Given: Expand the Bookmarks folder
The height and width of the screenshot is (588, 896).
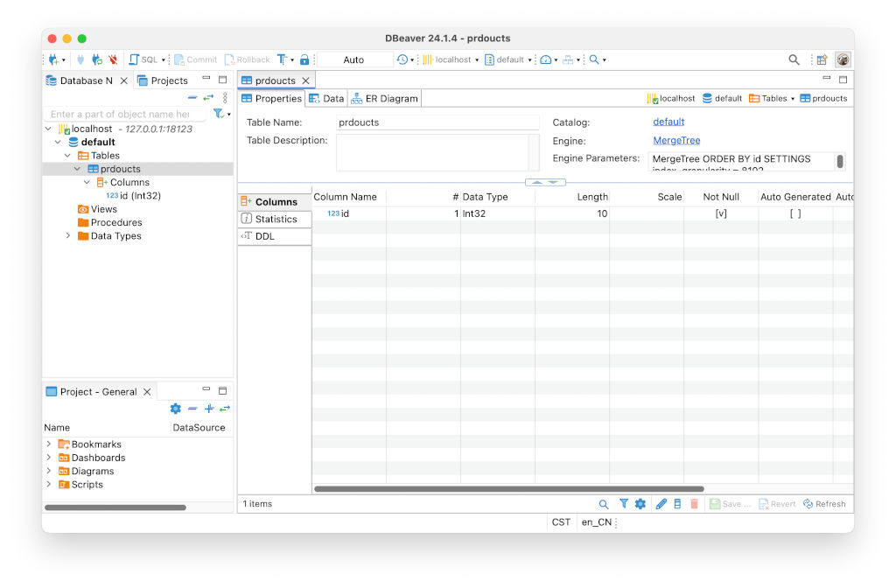Looking at the screenshot, I should [x=49, y=444].
